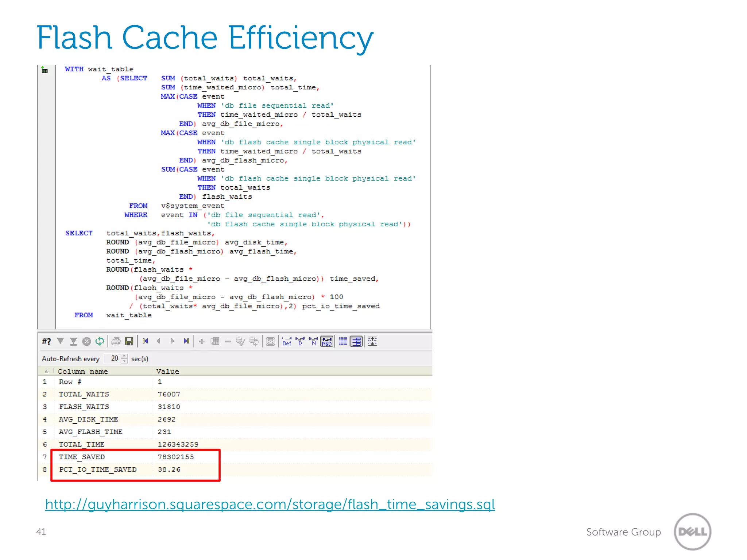Open the guyharrison flash_time_savings.sql link
Image resolution: width=747 pixels, height=560 pixels.
270,505
